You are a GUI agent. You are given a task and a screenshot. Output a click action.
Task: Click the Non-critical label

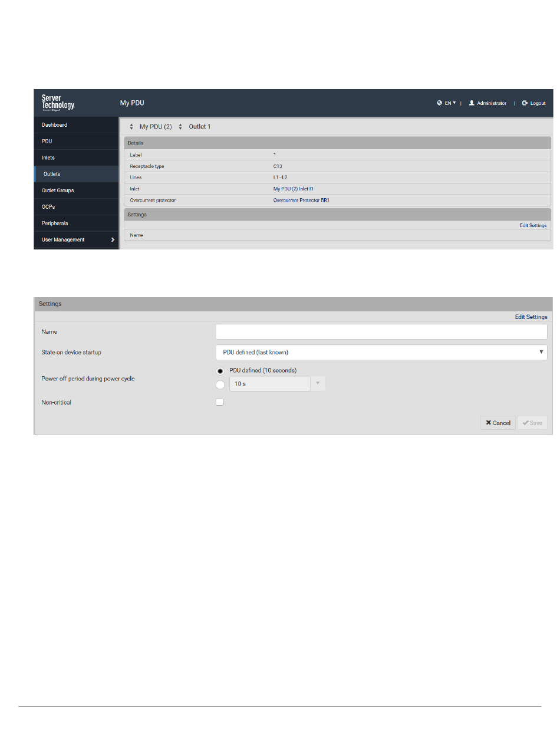click(x=56, y=402)
